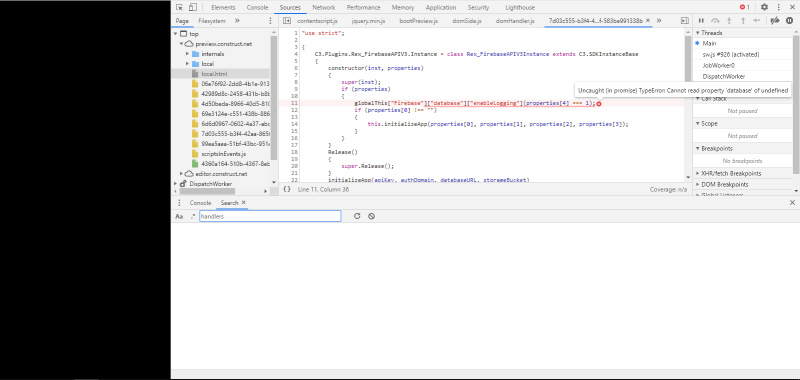This screenshot has width=800, height=380.
Task: Open the drawer three-dot menu
Action: point(179,202)
